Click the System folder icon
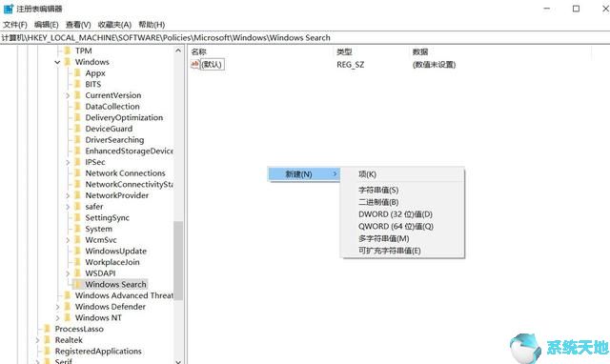This screenshot has height=364, width=610. point(77,229)
